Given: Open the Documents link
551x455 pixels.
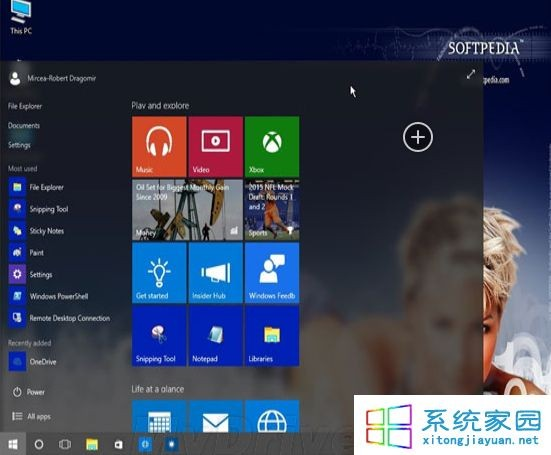Looking at the screenshot, I should point(24,125).
